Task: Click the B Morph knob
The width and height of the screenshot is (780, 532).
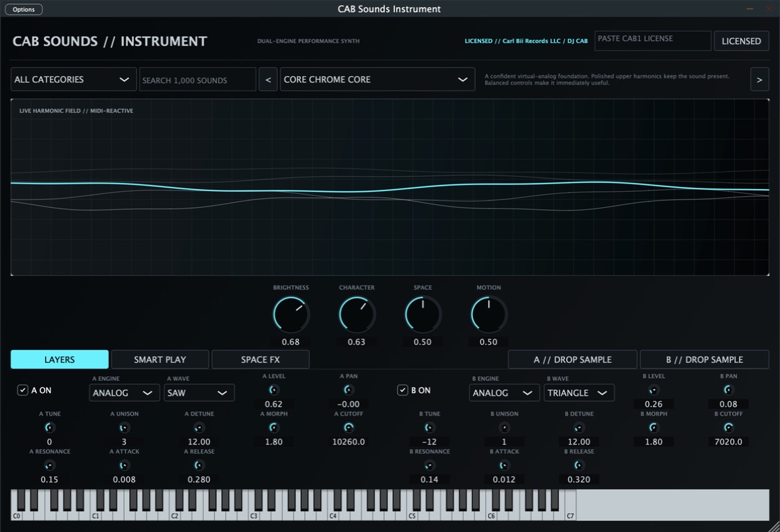Action: pyautogui.click(x=654, y=427)
